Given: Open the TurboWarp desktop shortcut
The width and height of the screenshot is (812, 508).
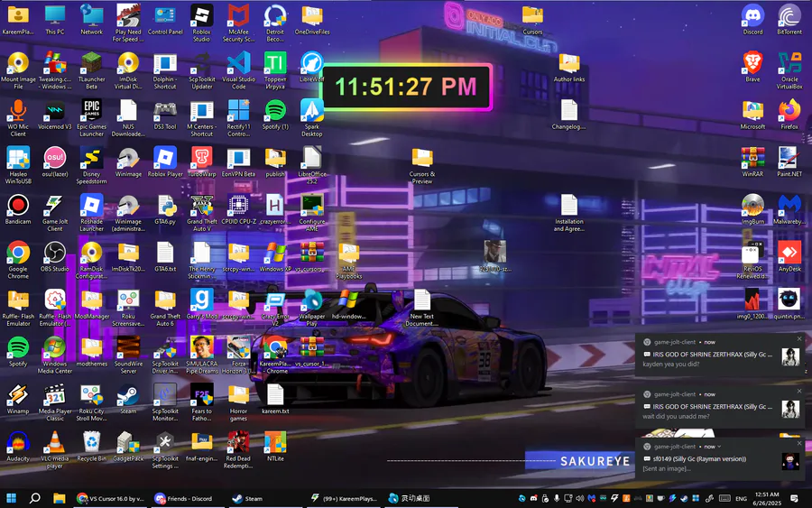Looking at the screenshot, I should tap(201, 162).
